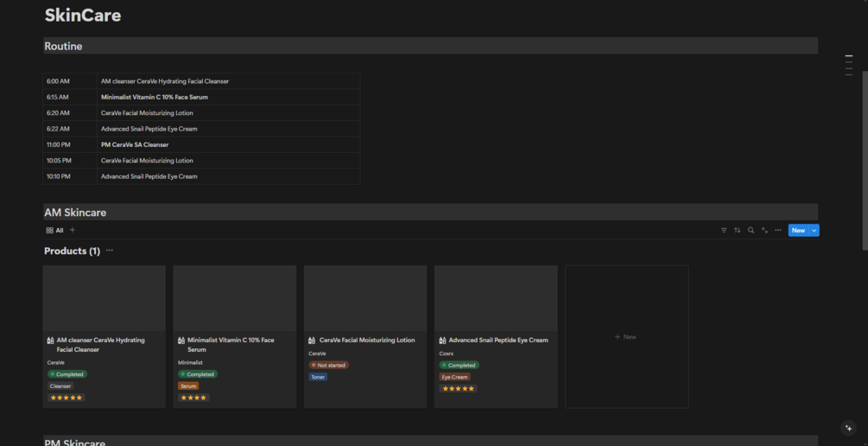
Task: Expand the New button dropdown arrow
Action: [x=814, y=231]
